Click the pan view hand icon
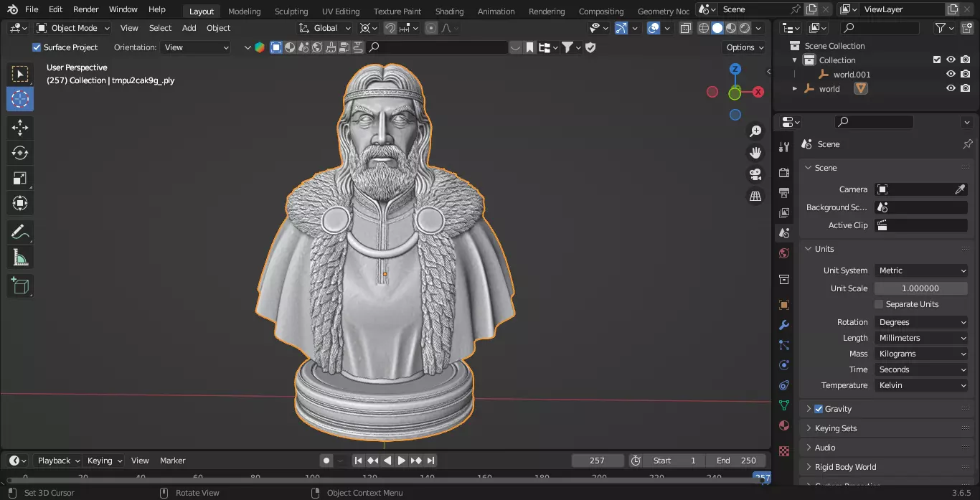The height and width of the screenshot is (500, 980). (755, 153)
